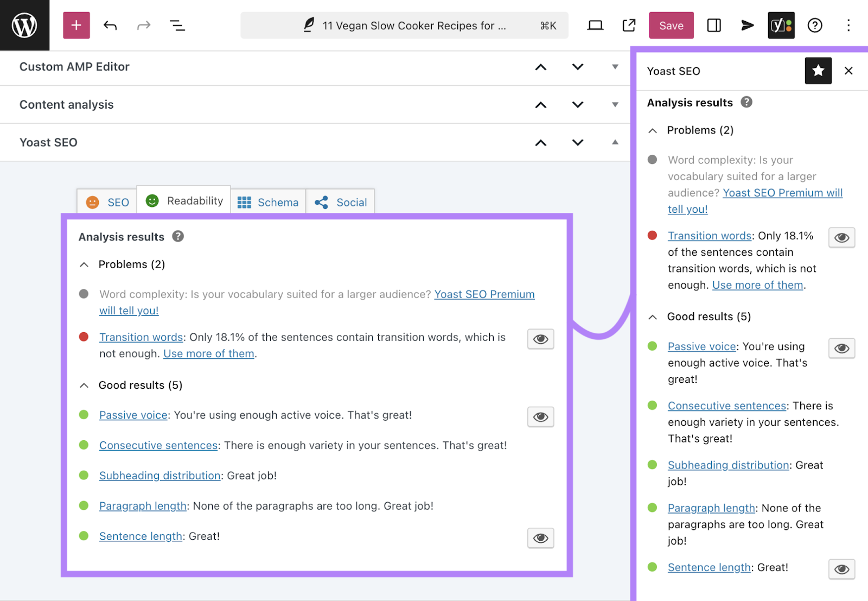Screen dimensions: 868x601
Task: Collapse the Good results (5) section
Action: click(x=84, y=385)
